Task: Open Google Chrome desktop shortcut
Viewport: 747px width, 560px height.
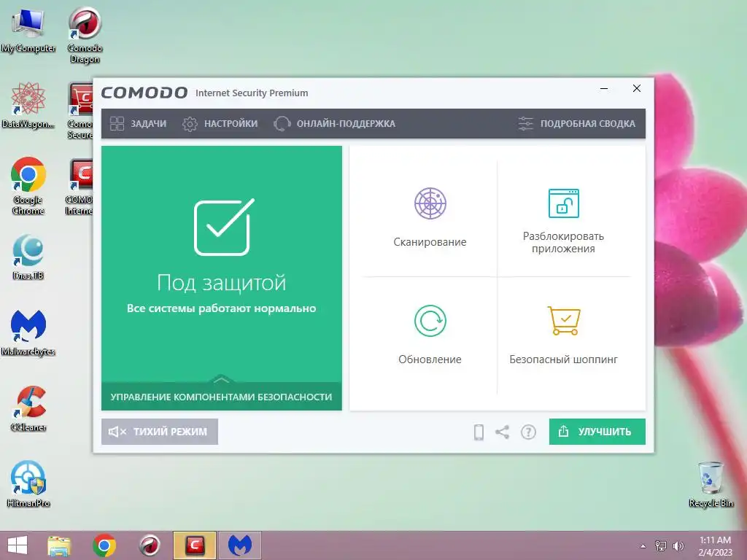Action: click(x=28, y=186)
